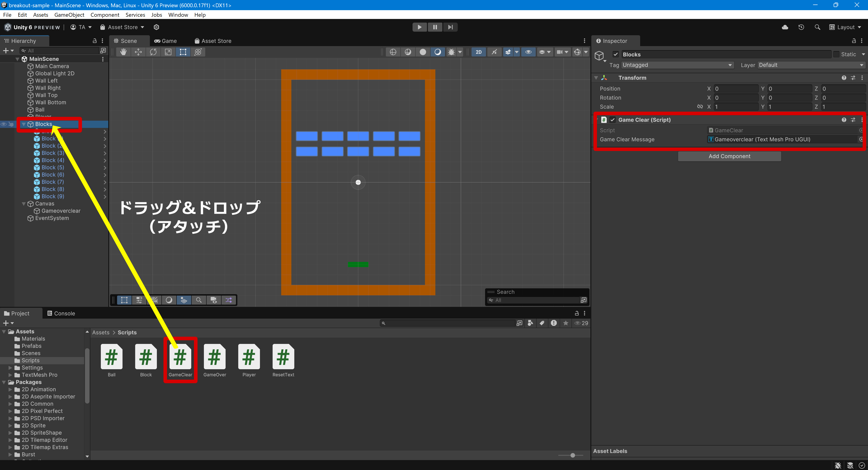
Task: Open the Component menu
Action: 105,15
